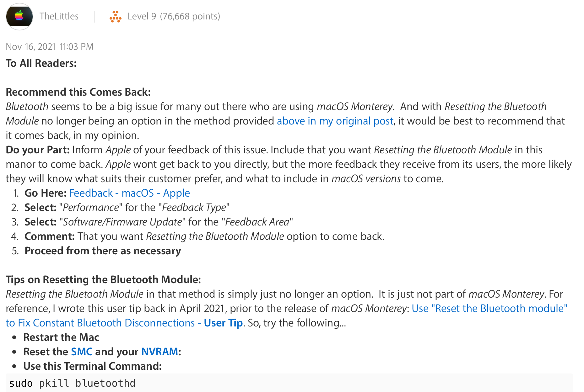Image resolution: width=584 pixels, height=392 pixels.
Task: Click the "Tips on Resetting the Bluetooth Module:" heading
Action: point(103,280)
